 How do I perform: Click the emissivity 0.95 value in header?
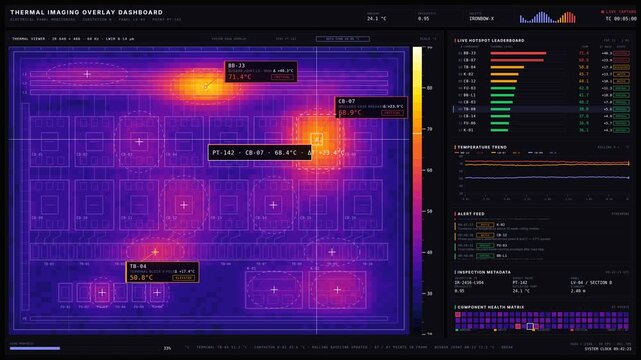coord(424,18)
